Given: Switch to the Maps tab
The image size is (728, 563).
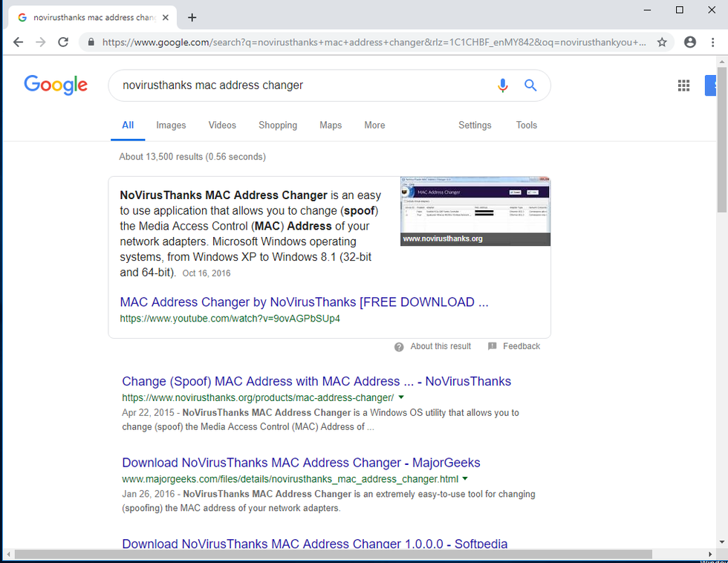Looking at the screenshot, I should pos(331,126).
